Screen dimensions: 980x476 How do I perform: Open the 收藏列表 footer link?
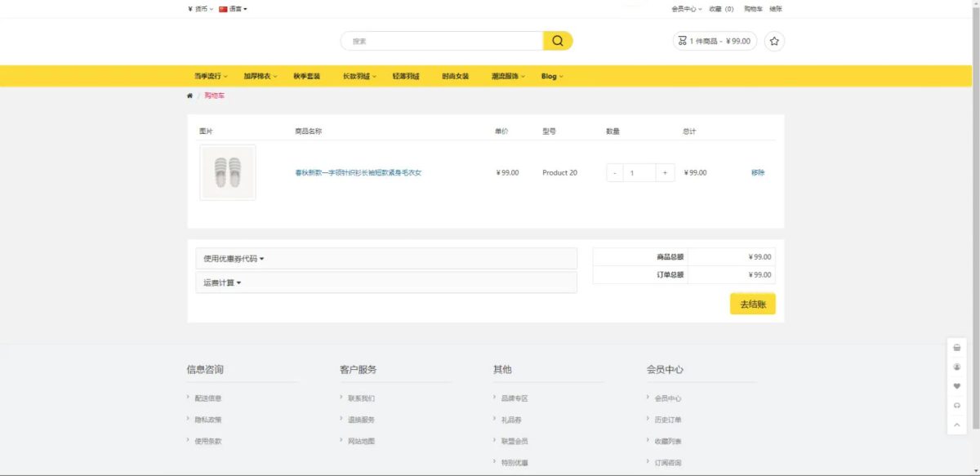pyautogui.click(x=668, y=441)
